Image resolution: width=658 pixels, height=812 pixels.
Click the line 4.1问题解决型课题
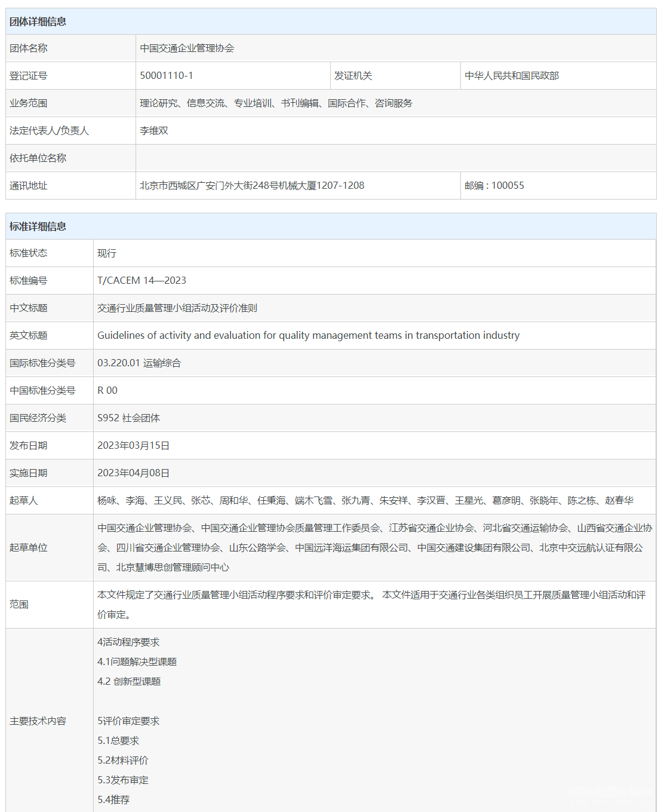click(137, 662)
